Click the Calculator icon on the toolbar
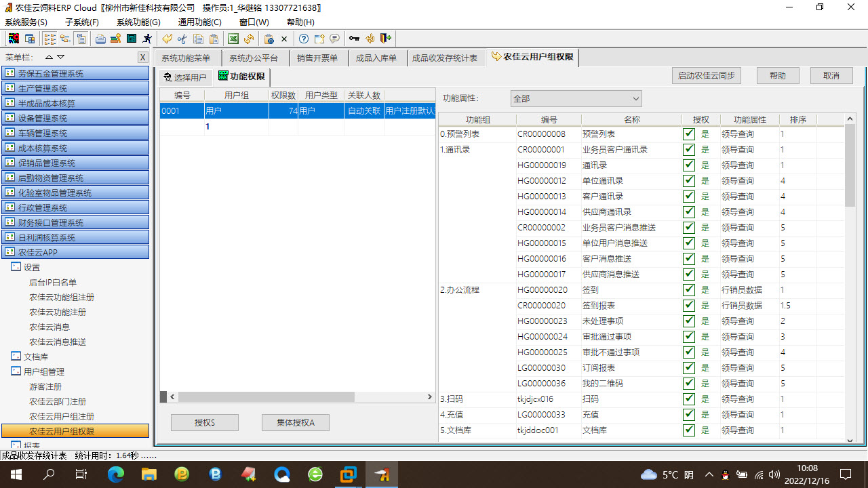This screenshot has height=488, width=868. (x=131, y=39)
